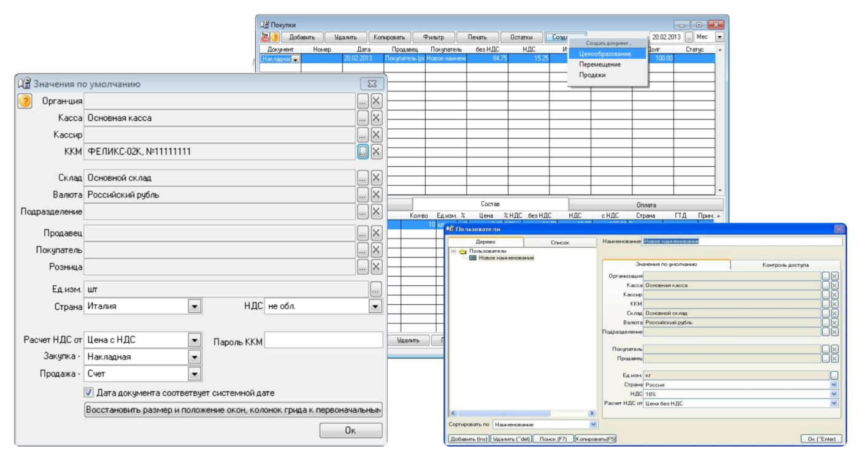Collapse the Пользователи tree node
868x476 pixels.
(x=453, y=251)
